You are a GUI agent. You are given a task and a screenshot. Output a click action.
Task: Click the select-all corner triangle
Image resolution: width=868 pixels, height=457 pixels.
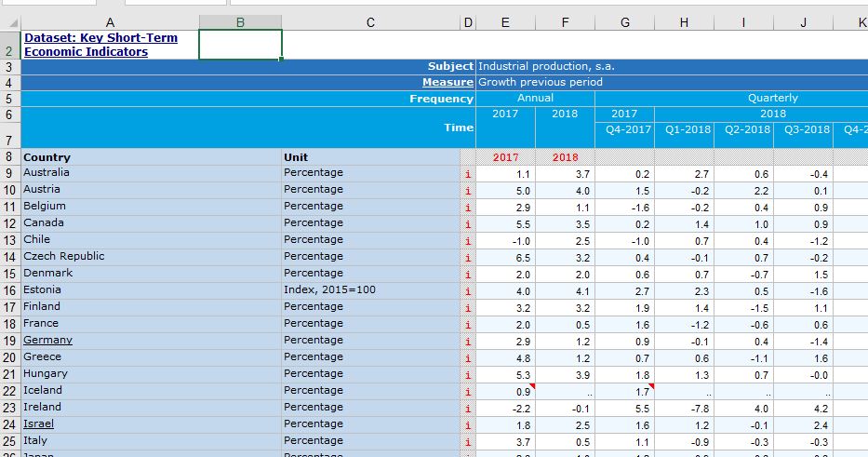tap(13, 23)
